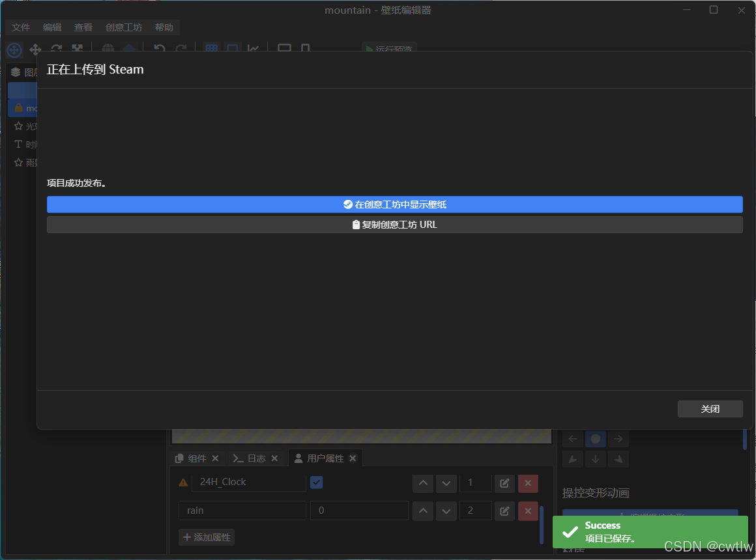
Task: Move rain property down
Action: click(446, 511)
